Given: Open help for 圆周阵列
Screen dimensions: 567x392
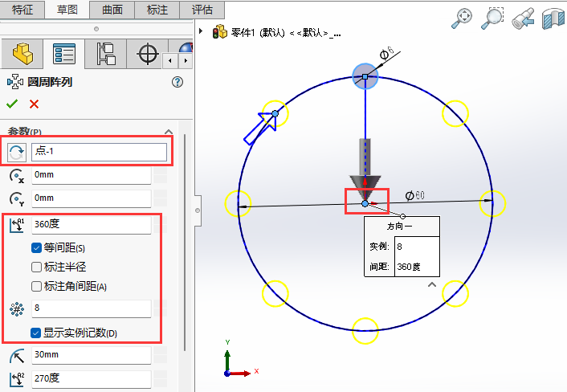Looking at the screenshot, I should [177, 82].
